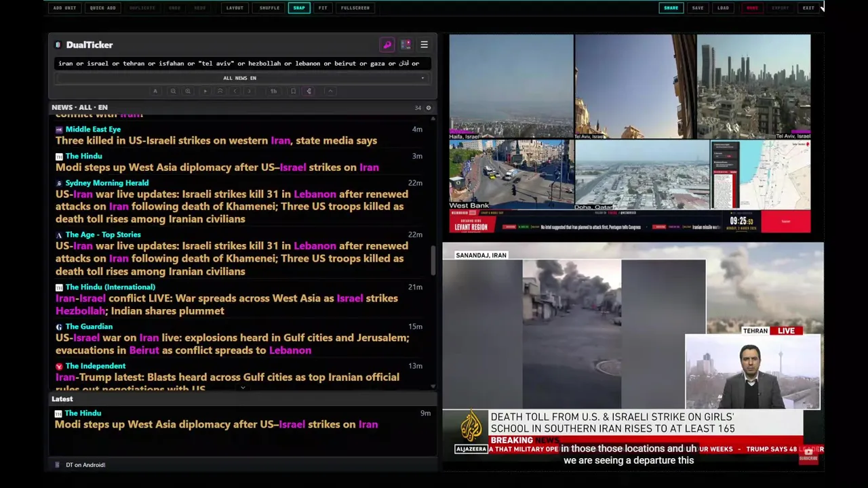Click the Middle East Eye source icon
Image resolution: width=868 pixels, height=488 pixels.
(59, 129)
